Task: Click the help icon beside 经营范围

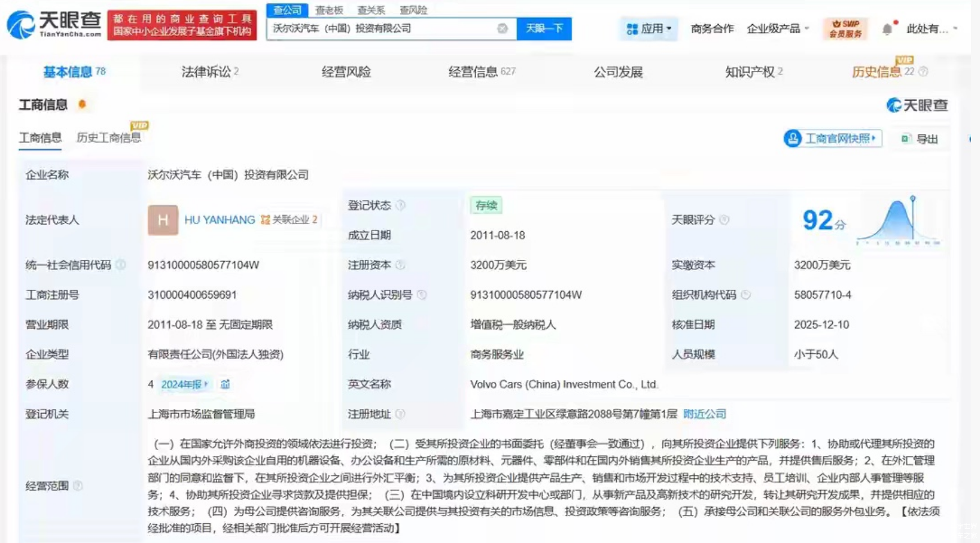Action: [x=78, y=486]
